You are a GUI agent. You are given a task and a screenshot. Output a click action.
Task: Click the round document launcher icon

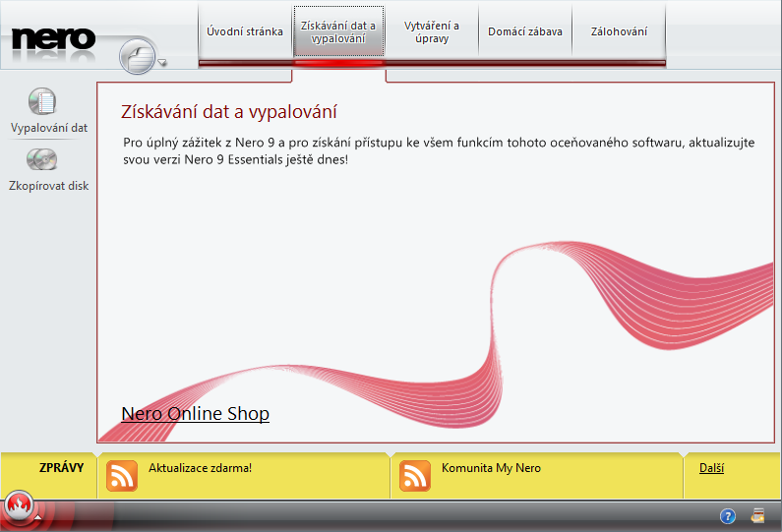pos(138,56)
